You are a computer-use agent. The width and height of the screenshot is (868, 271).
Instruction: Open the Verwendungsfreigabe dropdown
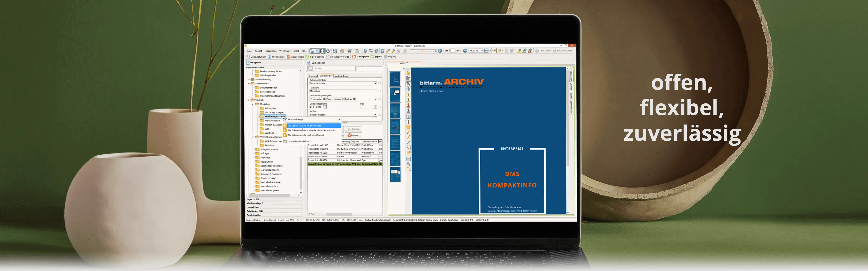click(x=375, y=99)
